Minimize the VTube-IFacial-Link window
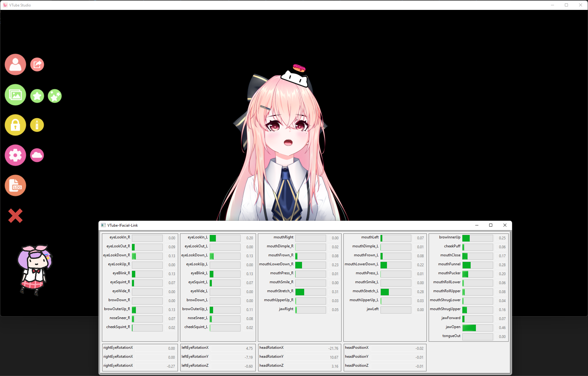Viewport: 588px width, 376px height. [477, 225]
